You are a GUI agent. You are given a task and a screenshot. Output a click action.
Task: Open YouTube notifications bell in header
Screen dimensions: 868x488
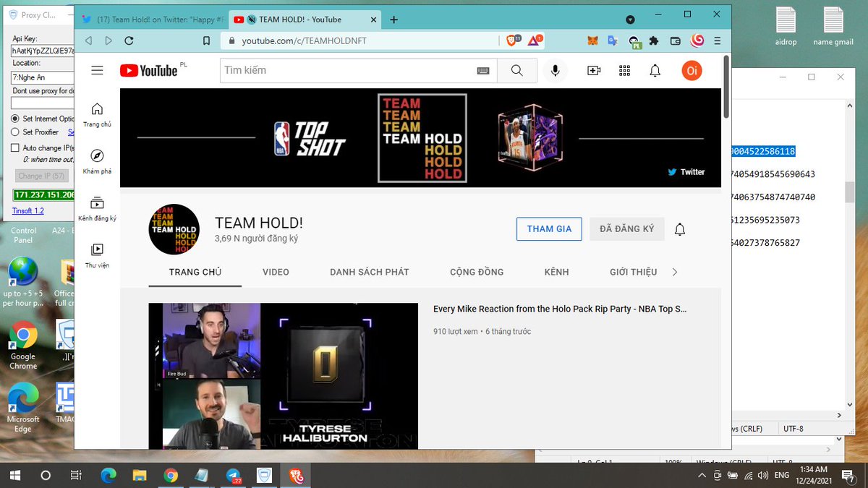(655, 70)
